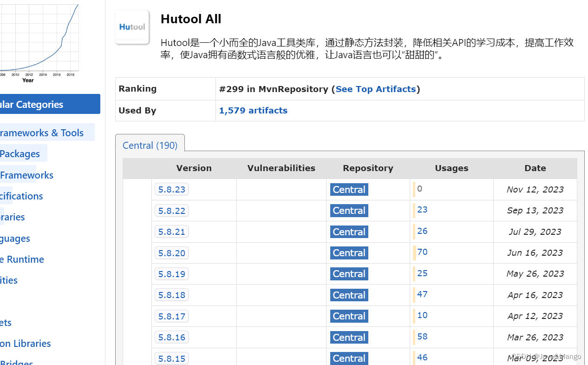Open the 1,579 artifacts link
This screenshot has width=588, height=365.
[253, 110]
